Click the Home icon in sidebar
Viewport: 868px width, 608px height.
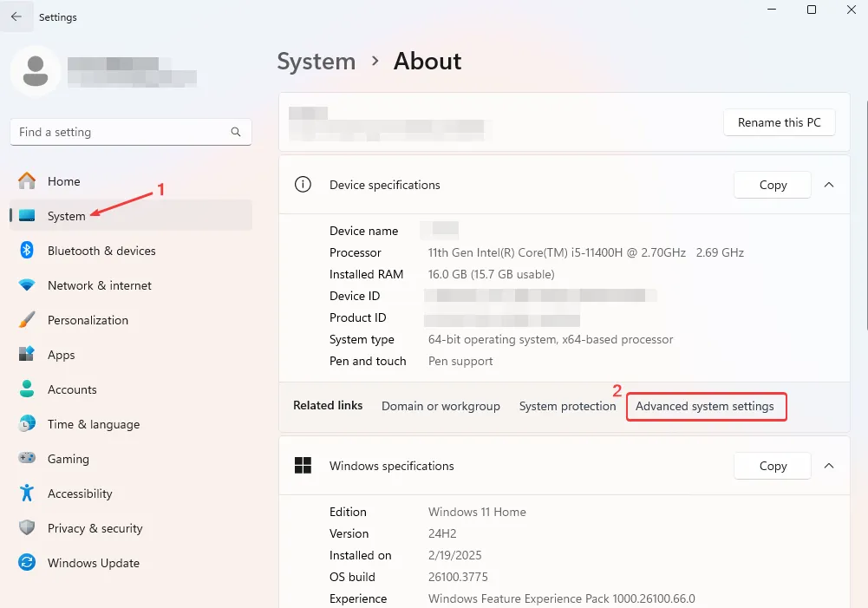pyautogui.click(x=27, y=181)
